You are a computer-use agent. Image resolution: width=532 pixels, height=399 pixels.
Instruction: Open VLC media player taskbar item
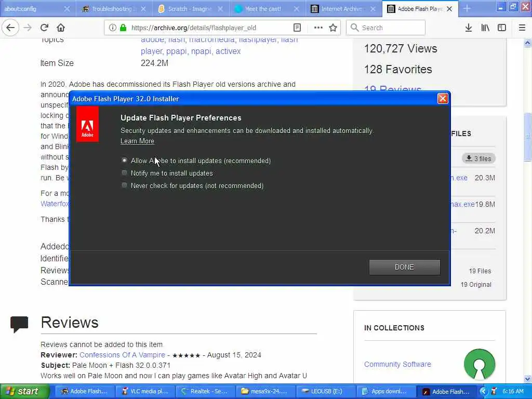click(146, 392)
